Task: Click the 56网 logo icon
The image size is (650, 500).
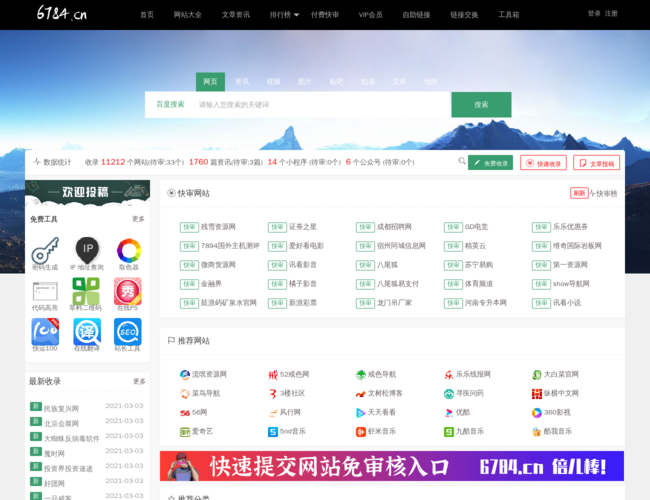Action: (x=185, y=413)
